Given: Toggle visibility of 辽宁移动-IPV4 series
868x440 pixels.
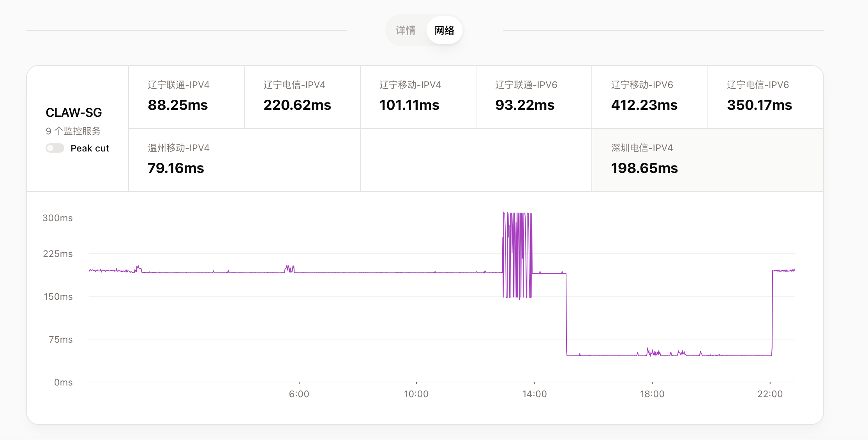Looking at the screenshot, I should tap(417, 96).
